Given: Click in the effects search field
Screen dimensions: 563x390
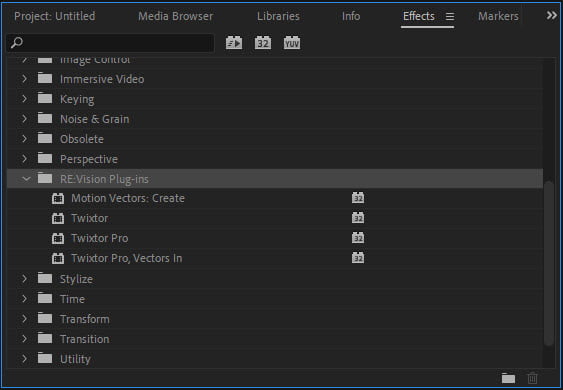Looking at the screenshot, I should coord(111,43).
